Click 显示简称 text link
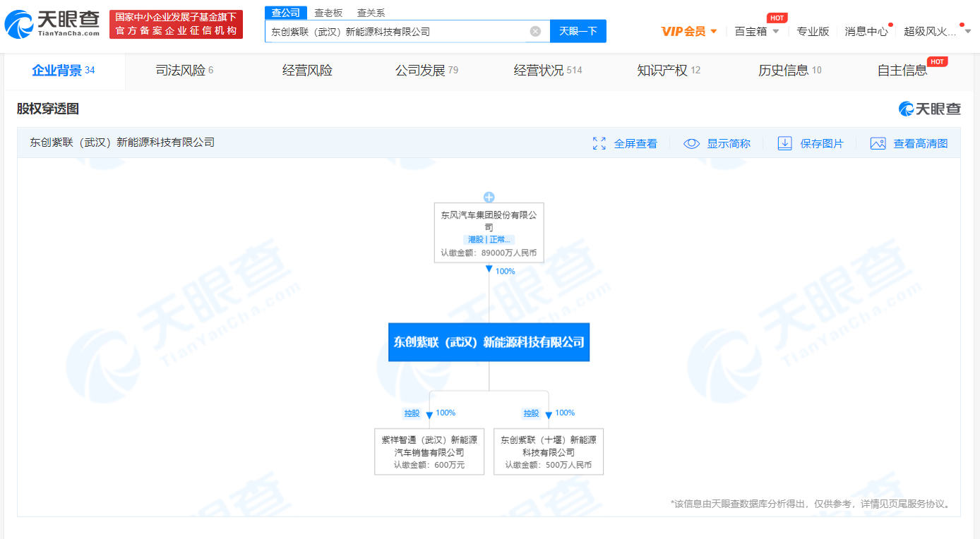 [729, 143]
